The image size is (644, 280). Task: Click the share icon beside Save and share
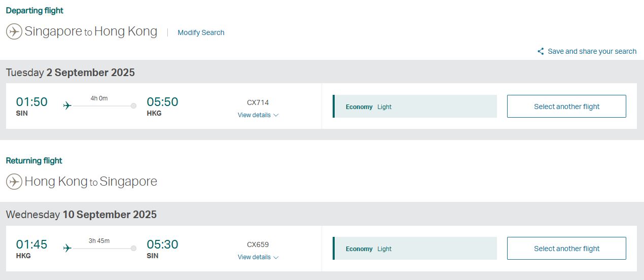click(541, 51)
